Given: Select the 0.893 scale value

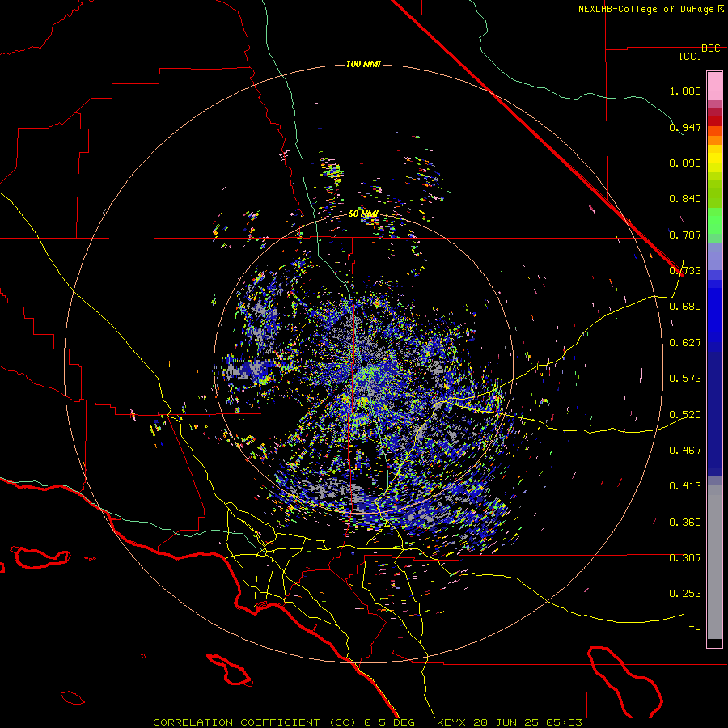Looking at the screenshot, I should pos(685,163).
